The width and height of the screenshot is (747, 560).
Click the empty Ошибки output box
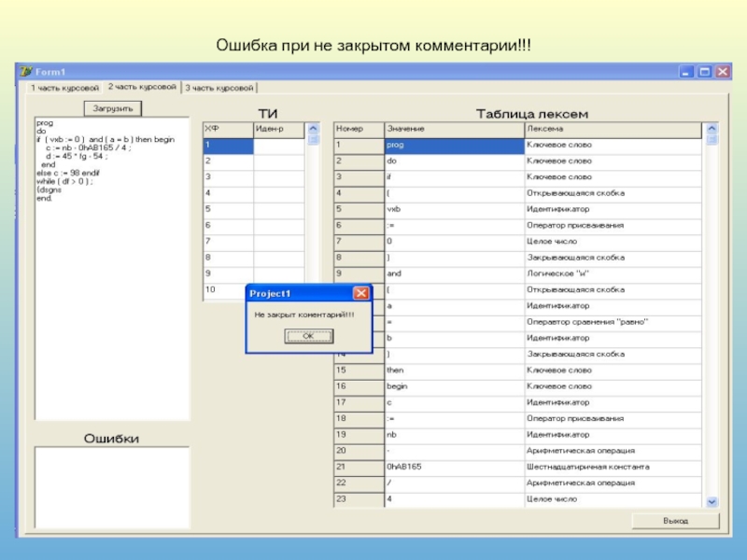pos(112,487)
